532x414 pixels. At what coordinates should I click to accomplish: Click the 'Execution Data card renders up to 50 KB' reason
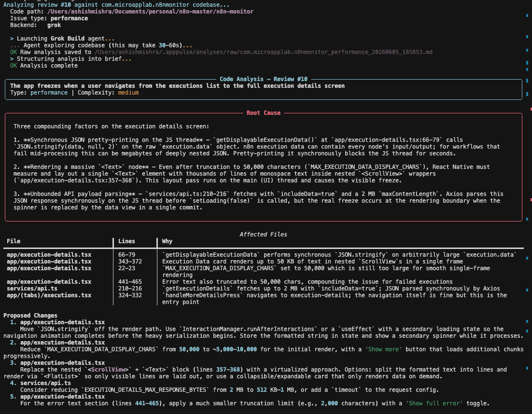(312, 262)
